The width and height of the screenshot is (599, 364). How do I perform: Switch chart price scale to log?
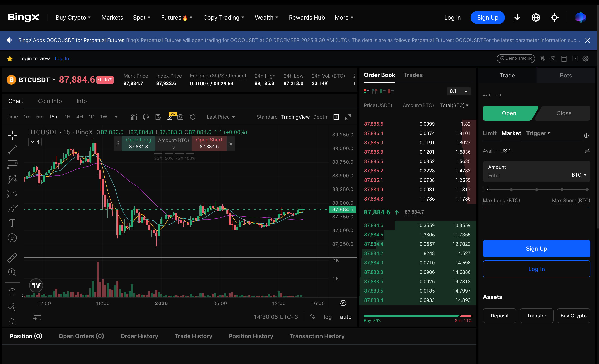pos(328,317)
